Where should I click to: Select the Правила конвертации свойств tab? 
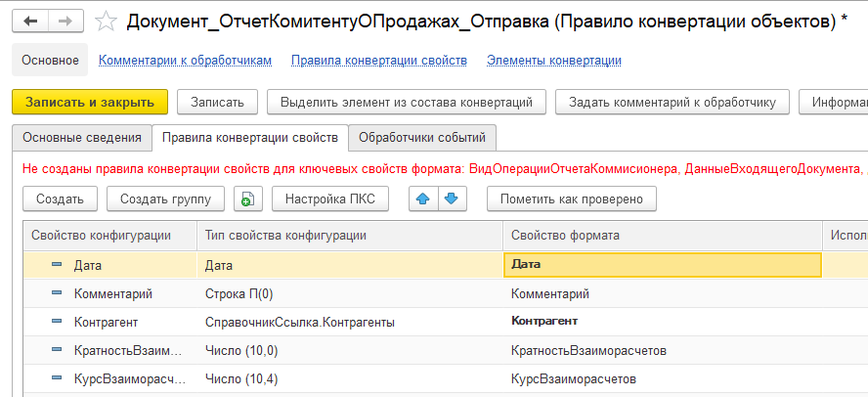pyautogui.click(x=250, y=137)
